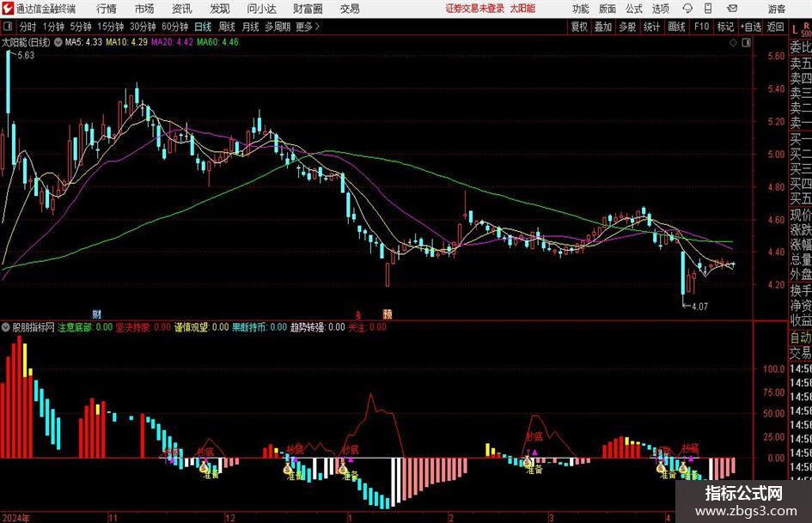Image resolution: width=812 pixels, height=523 pixels.
Task: Click the 多股 button
Action: click(x=627, y=27)
